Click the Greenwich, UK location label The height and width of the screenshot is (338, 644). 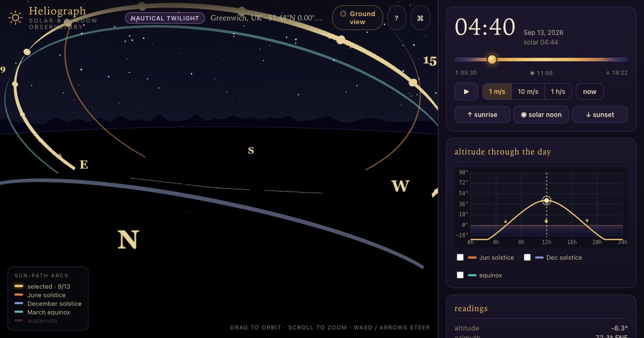click(x=266, y=18)
